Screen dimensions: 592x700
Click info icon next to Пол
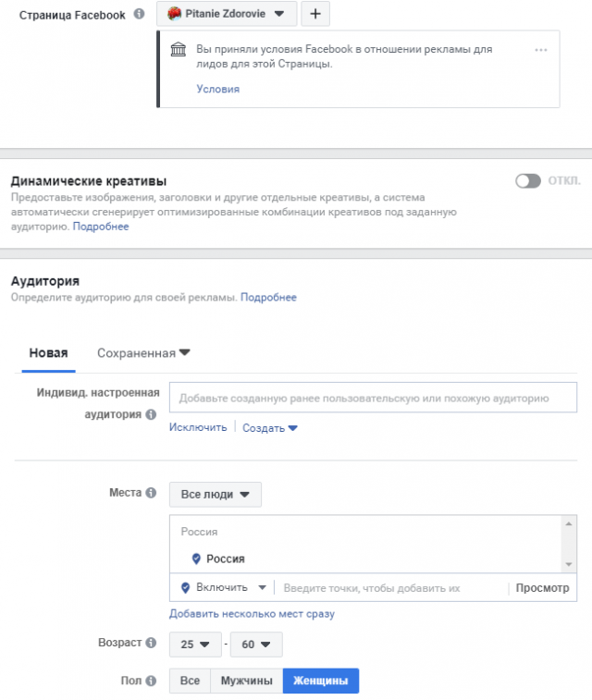[152, 681]
